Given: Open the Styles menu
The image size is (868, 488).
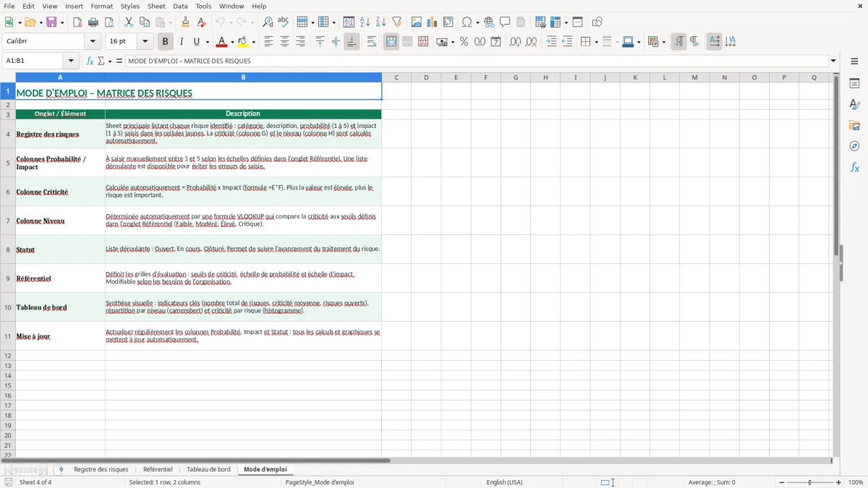Looking at the screenshot, I should 130,7.
